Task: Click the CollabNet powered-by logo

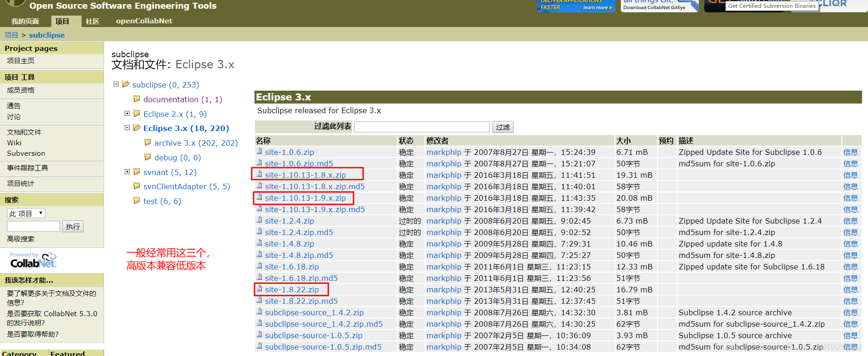Action: (x=33, y=260)
